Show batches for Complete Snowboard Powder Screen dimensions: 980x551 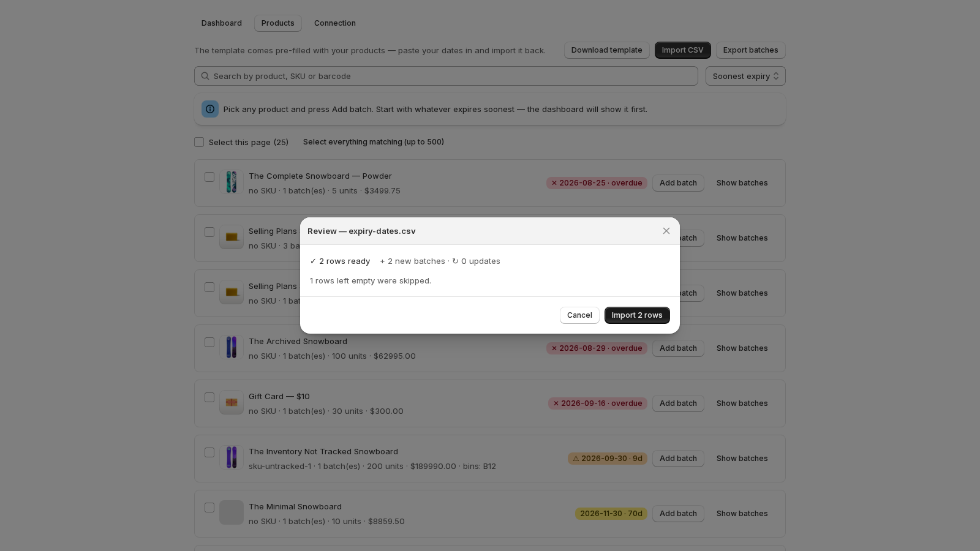point(742,183)
